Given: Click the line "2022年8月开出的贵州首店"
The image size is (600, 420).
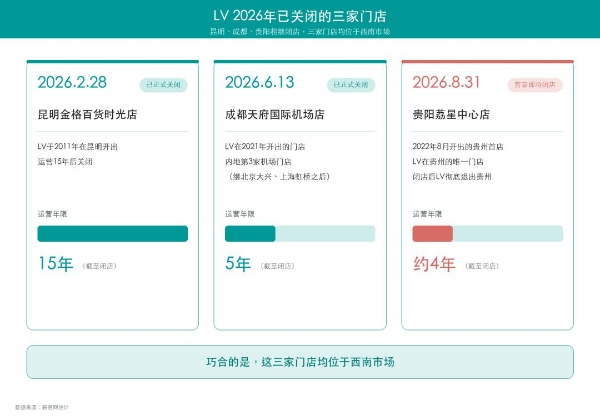Looking at the screenshot, I should pyautogui.click(x=458, y=147).
